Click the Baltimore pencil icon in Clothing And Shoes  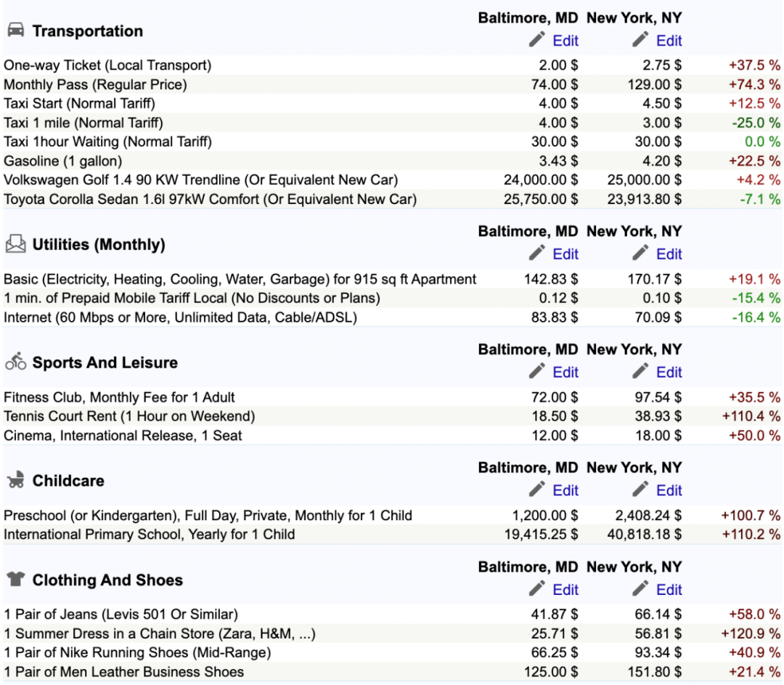click(x=537, y=588)
